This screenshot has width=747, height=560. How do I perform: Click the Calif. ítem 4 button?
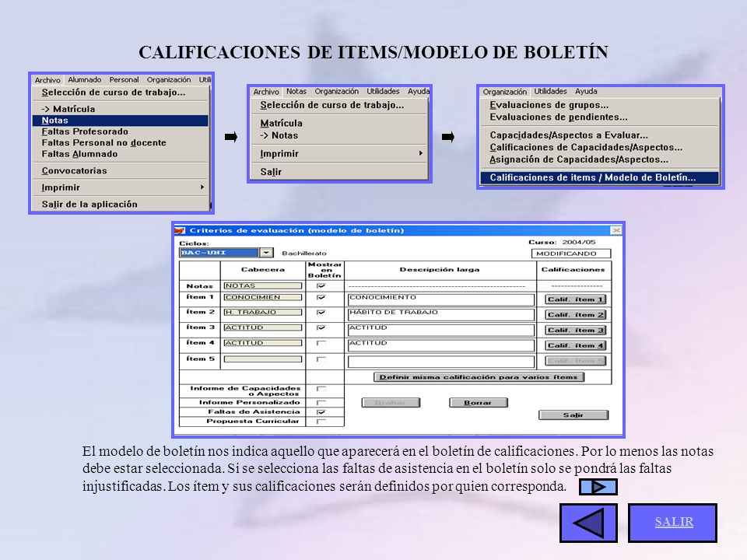576,345
